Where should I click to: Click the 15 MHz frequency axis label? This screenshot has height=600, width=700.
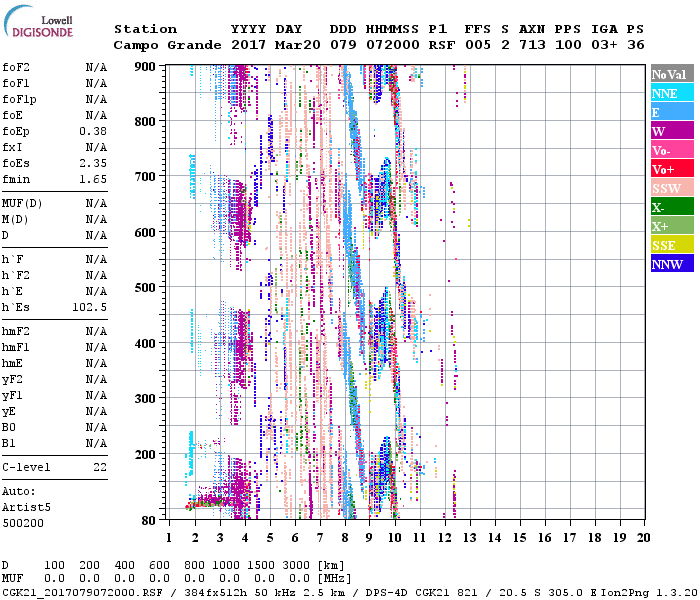pyautogui.click(x=519, y=538)
